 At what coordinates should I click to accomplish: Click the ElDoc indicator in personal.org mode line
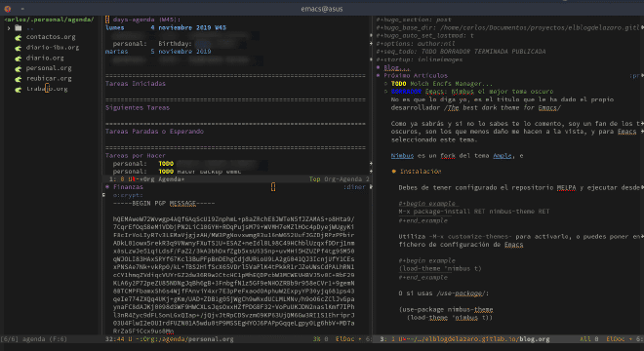tap(344, 339)
